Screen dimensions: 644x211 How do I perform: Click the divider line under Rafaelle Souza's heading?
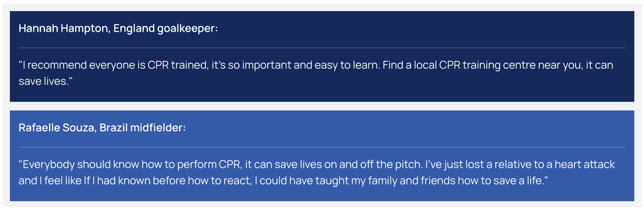point(322,147)
